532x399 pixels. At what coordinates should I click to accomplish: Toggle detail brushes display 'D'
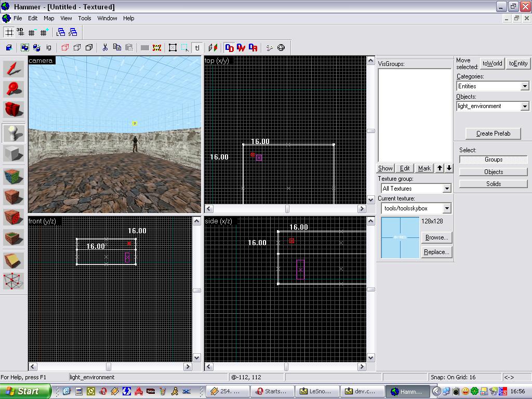click(x=229, y=47)
